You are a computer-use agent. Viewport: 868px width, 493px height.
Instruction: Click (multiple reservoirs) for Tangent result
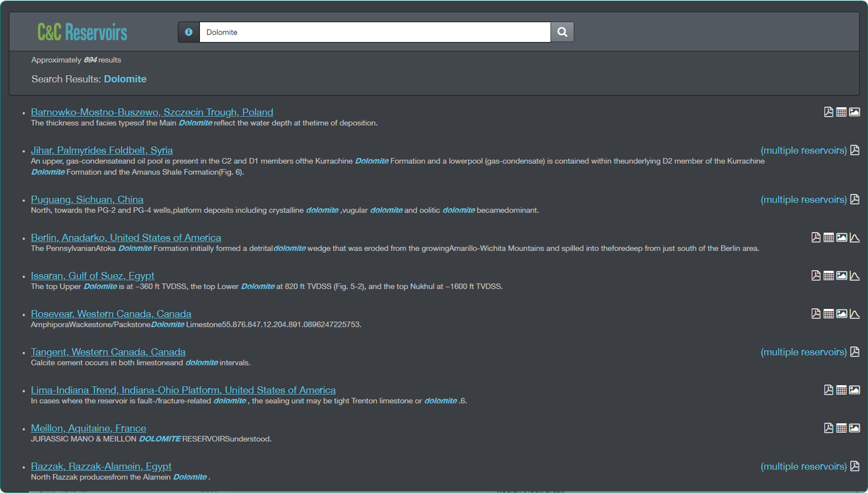click(803, 352)
